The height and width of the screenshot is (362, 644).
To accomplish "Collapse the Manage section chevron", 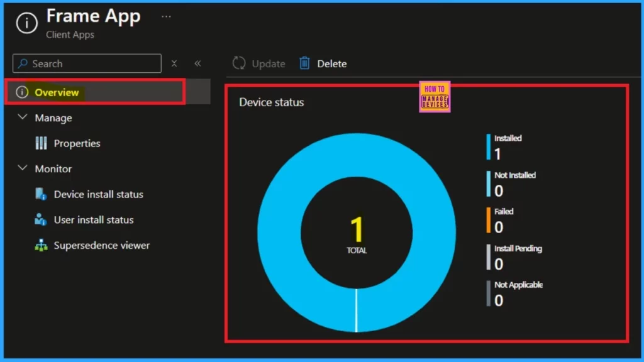I will 23,118.
